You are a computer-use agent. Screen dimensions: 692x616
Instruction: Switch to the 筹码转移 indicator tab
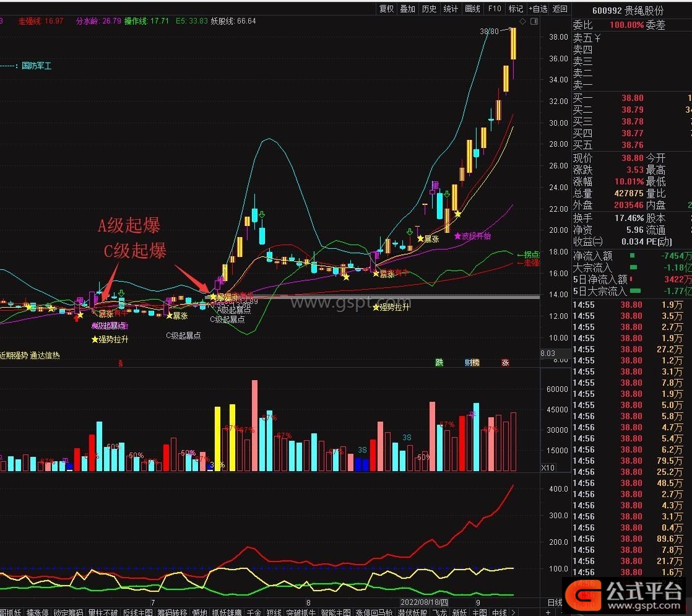pos(172,612)
